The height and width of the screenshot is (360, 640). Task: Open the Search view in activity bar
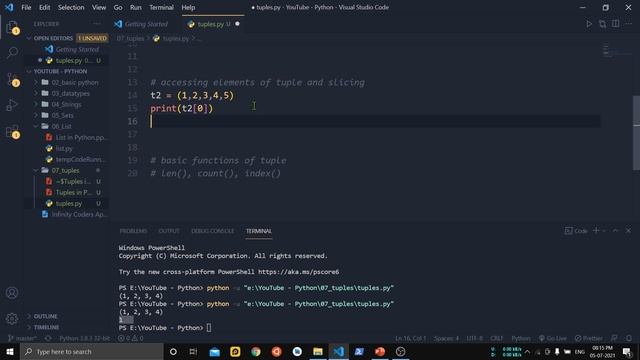coord(12,52)
